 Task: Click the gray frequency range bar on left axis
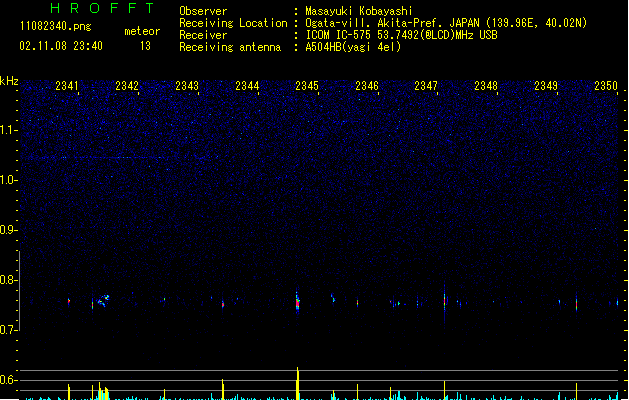pyautogui.click(x=19, y=290)
